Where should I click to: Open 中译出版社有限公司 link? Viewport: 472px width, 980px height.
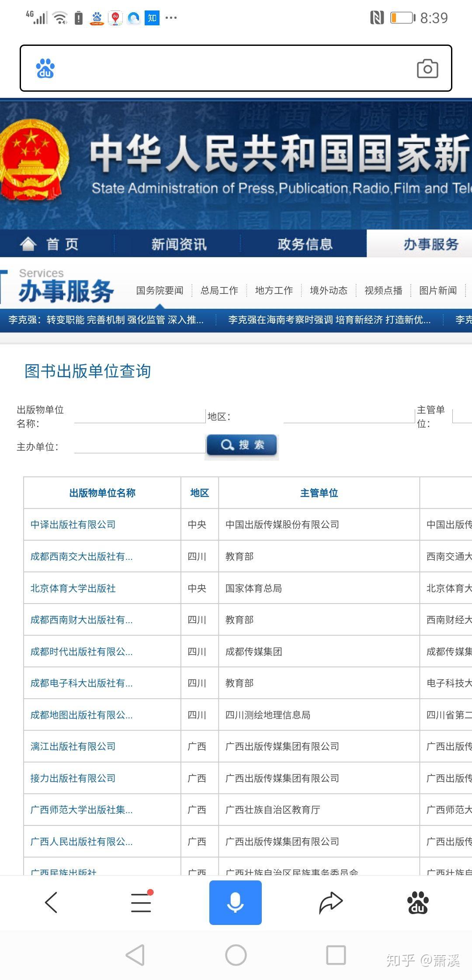point(73,525)
